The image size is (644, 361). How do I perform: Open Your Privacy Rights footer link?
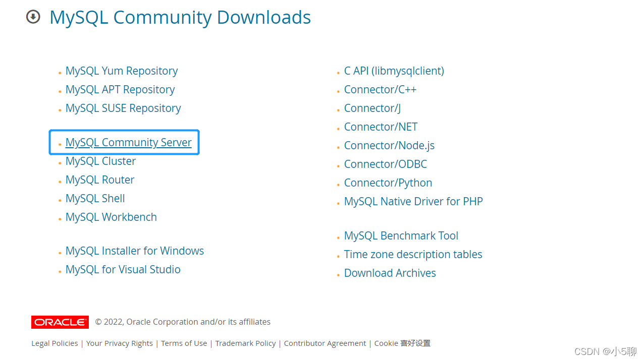[120, 343]
